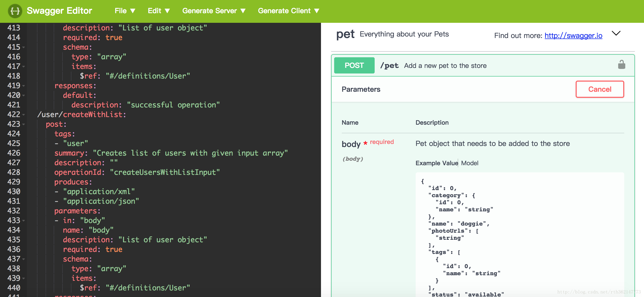Viewport: 644px width, 297px height.
Task: Fold the post block at line 423
Action: pyautogui.click(x=24, y=124)
